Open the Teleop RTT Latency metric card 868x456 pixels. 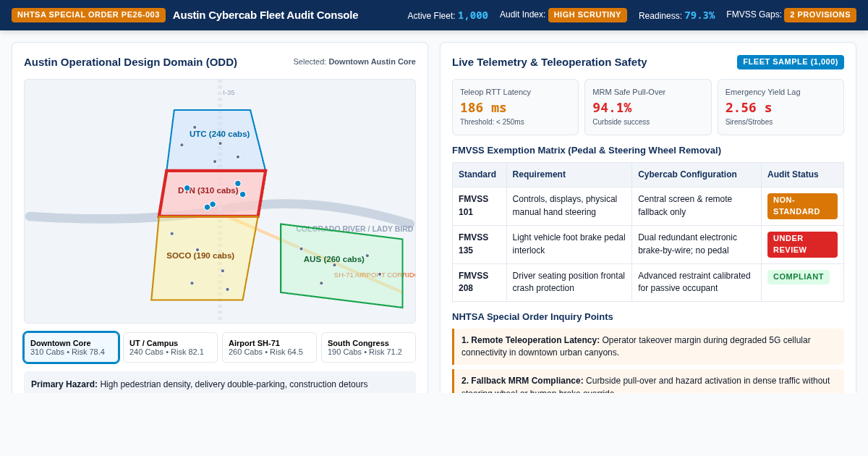(x=515, y=107)
